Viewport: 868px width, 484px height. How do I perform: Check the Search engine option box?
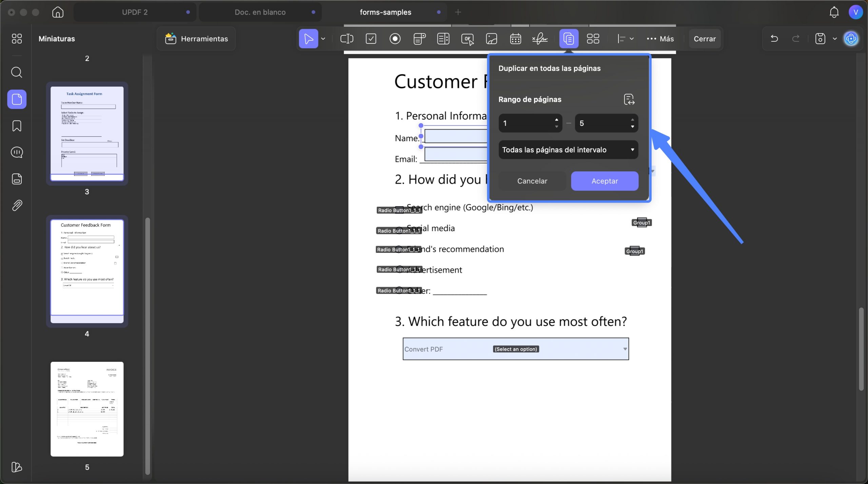click(x=400, y=209)
